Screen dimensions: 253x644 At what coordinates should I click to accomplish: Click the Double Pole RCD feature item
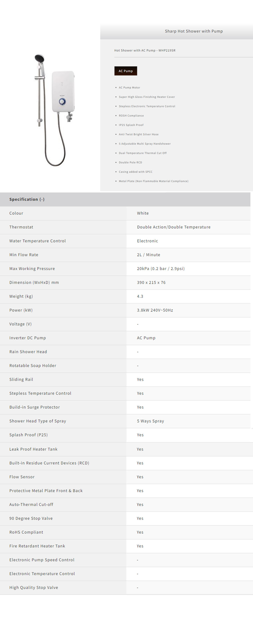tap(130, 162)
